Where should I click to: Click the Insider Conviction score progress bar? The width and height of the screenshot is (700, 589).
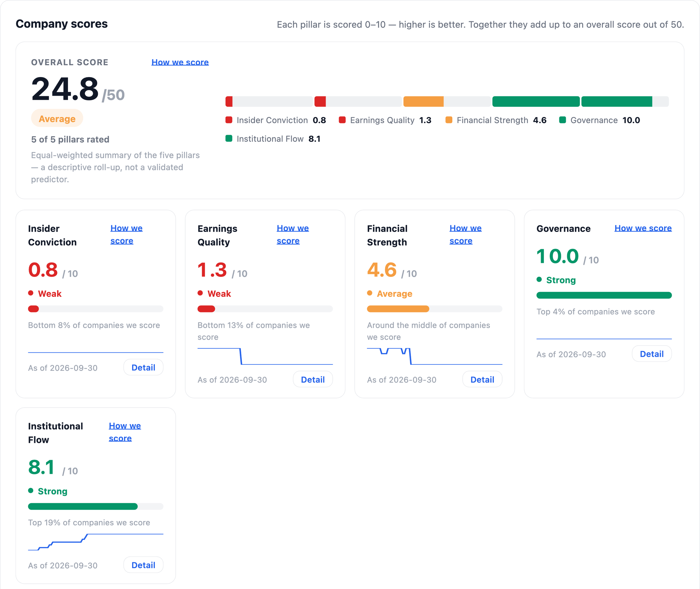(95, 309)
